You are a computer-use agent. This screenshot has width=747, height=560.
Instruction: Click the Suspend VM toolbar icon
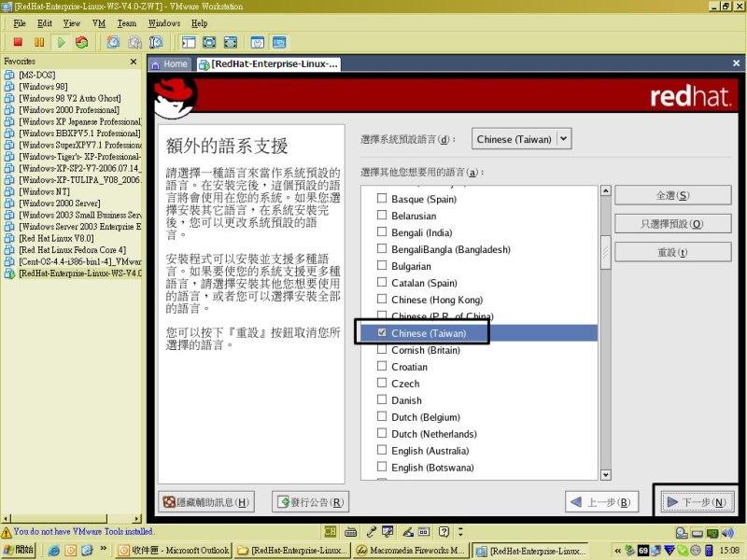coord(39,42)
